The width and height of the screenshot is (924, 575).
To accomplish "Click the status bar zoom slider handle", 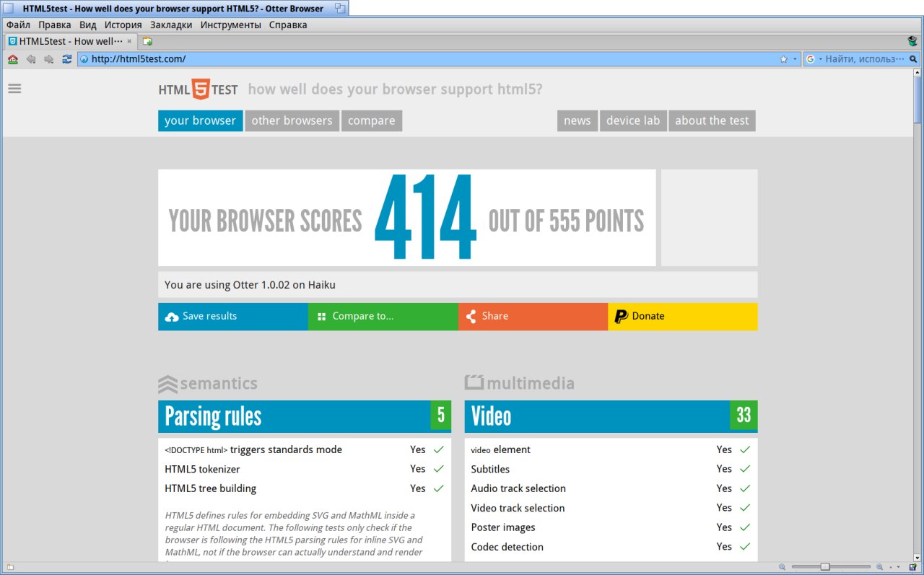I will click(824, 567).
